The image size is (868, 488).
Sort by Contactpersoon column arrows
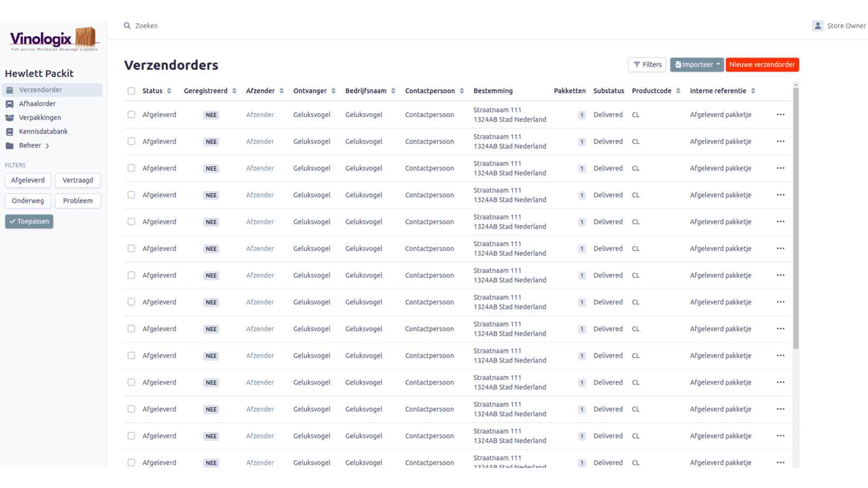click(462, 91)
